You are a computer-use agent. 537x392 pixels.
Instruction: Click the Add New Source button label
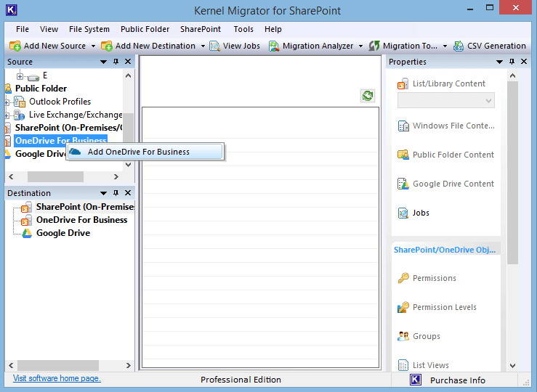pos(54,46)
